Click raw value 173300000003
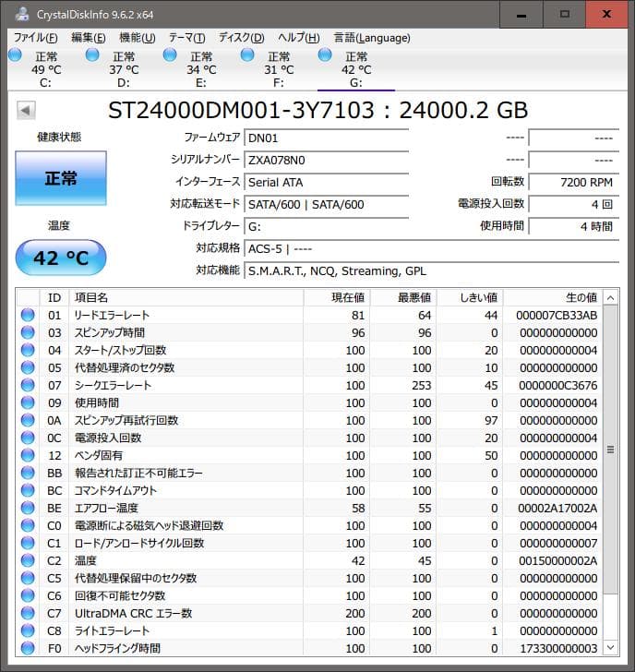The image size is (635, 672). [x=558, y=648]
